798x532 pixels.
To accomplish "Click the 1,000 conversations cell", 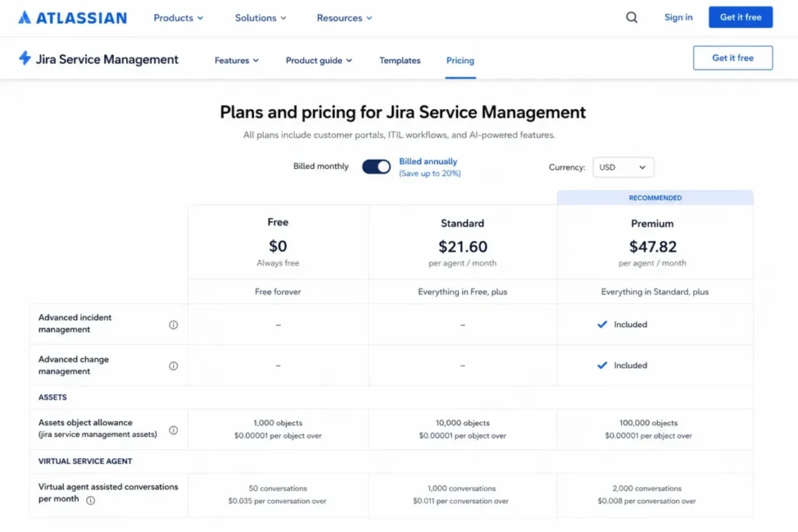I will [x=461, y=488].
